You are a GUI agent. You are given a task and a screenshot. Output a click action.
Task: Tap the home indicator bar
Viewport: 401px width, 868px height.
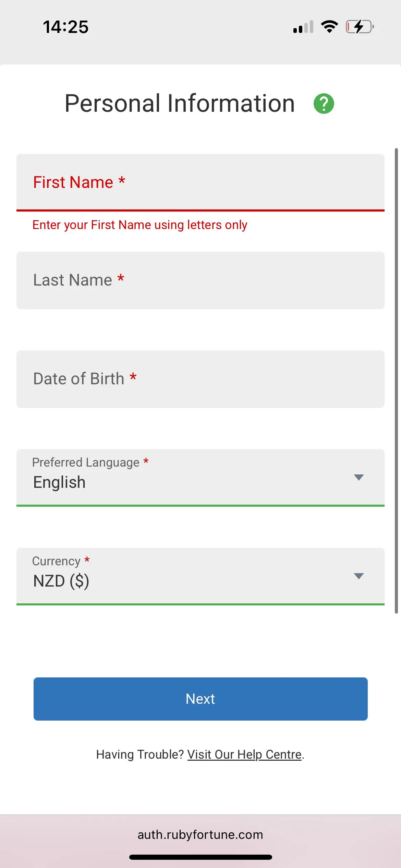click(200, 857)
